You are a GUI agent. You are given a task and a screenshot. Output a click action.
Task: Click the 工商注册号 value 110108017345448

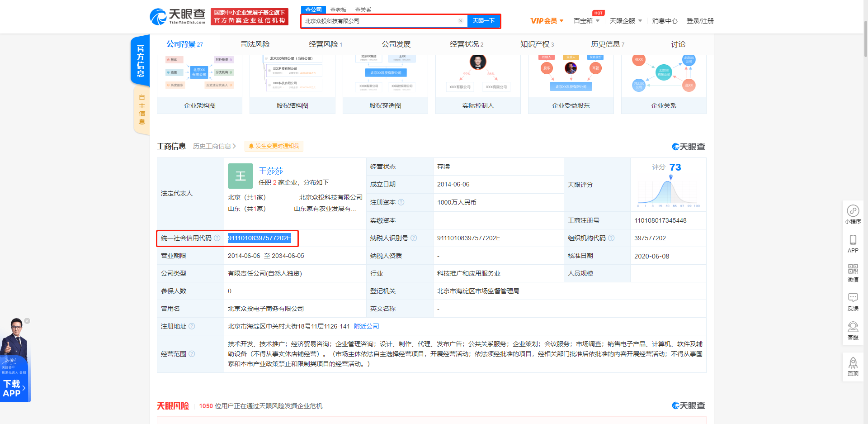pyautogui.click(x=660, y=220)
